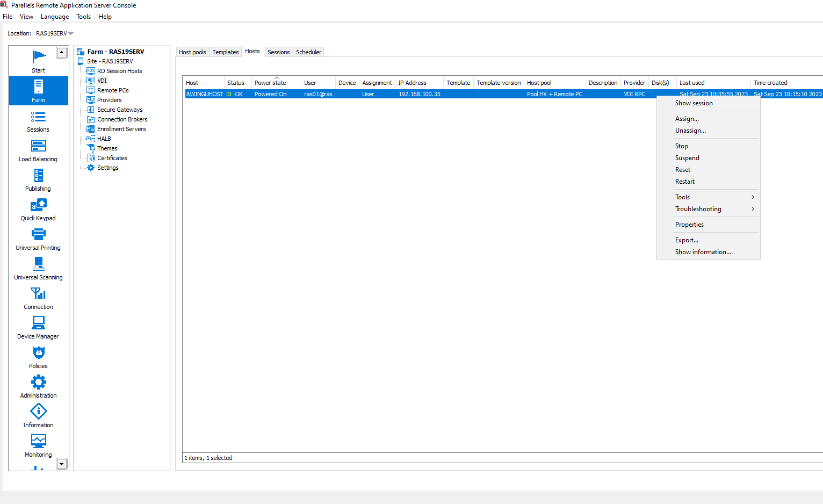This screenshot has width=823, height=504.
Task: Open Load Balancing category
Action: (x=38, y=150)
